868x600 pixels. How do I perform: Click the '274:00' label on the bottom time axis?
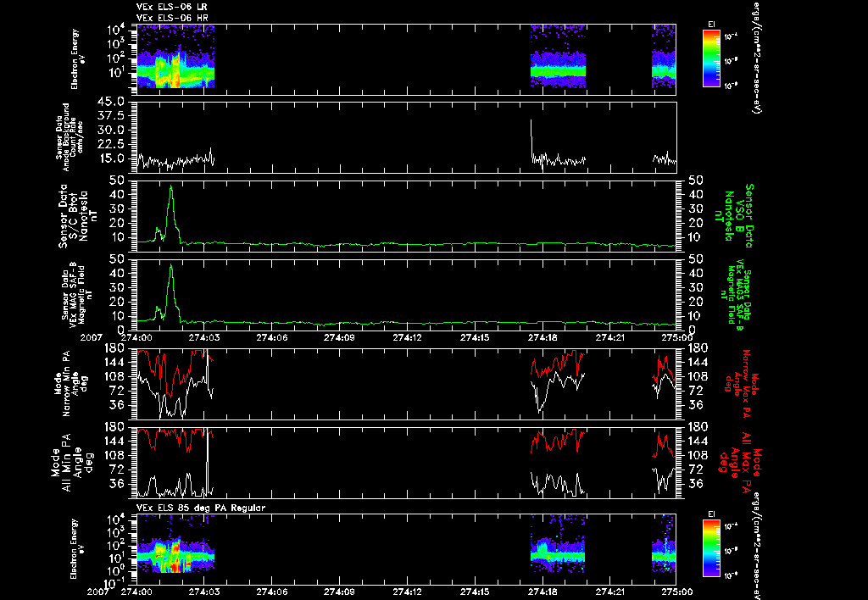coord(136,592)
